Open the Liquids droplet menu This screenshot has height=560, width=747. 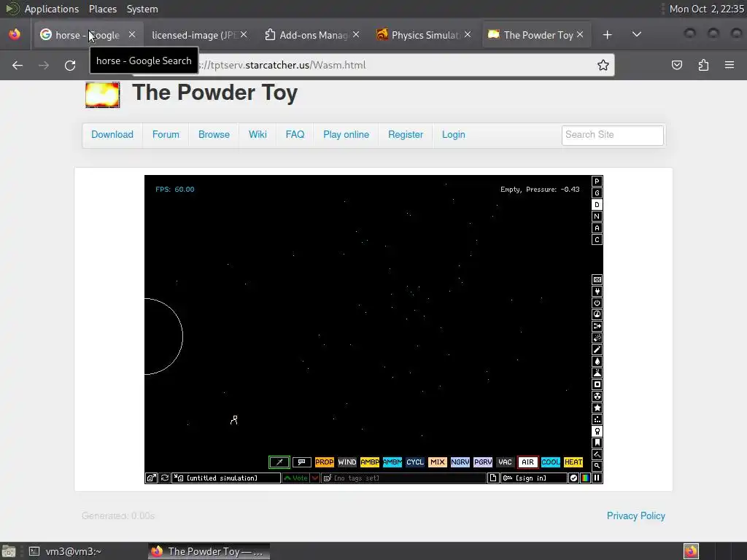point(597,361)
